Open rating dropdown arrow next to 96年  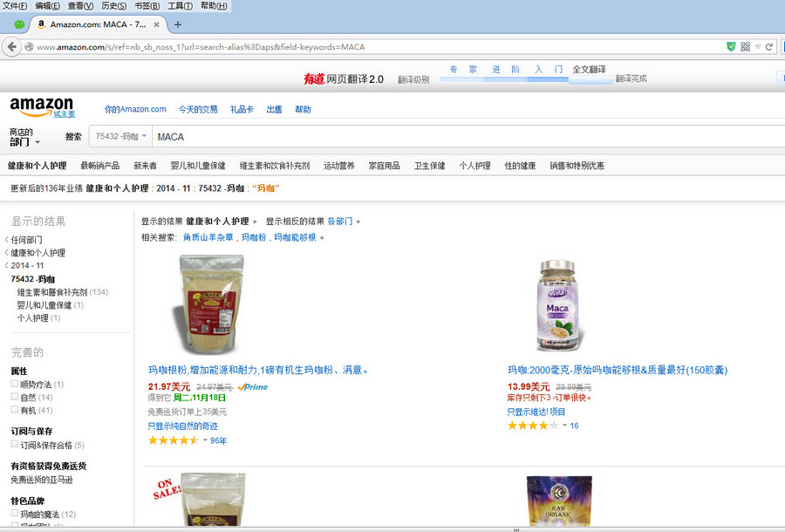coord(205,440)
